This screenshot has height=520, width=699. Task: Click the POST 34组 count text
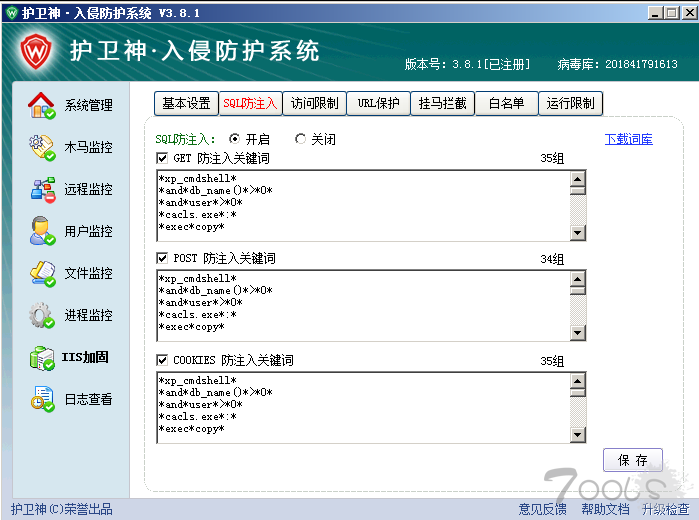coord(552,259)
